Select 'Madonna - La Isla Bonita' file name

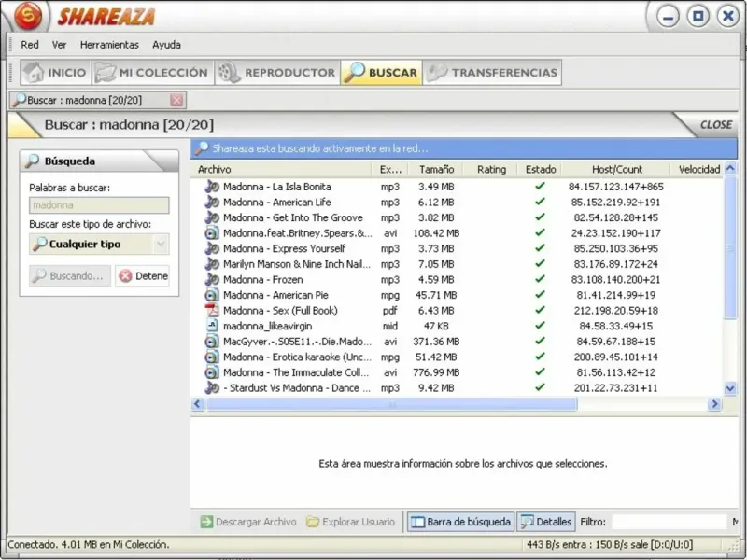(x=276, y=187)
